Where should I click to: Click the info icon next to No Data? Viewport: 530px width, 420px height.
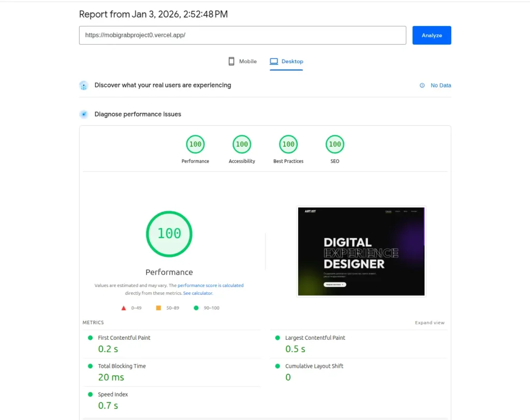click(422, 85)
